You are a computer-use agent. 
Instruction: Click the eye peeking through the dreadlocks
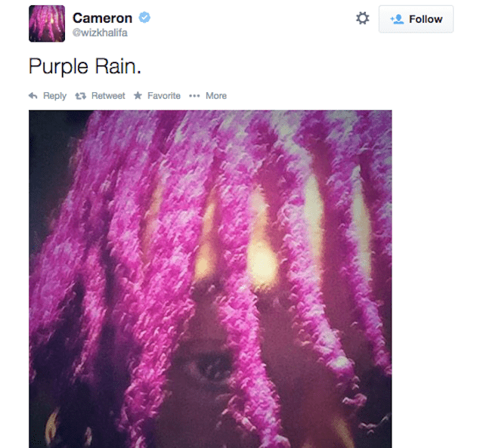211,366
